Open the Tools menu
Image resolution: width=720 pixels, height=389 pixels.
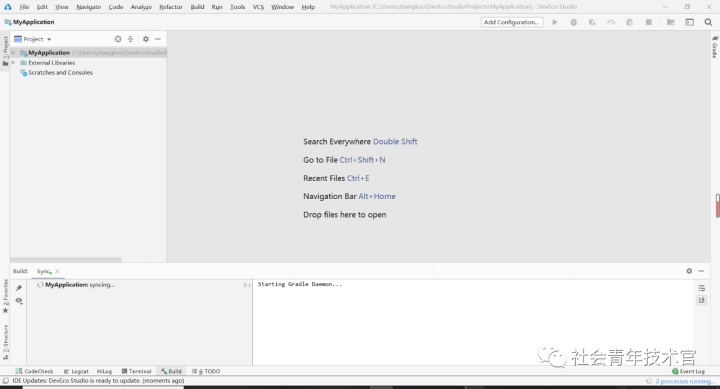(237, 7)
